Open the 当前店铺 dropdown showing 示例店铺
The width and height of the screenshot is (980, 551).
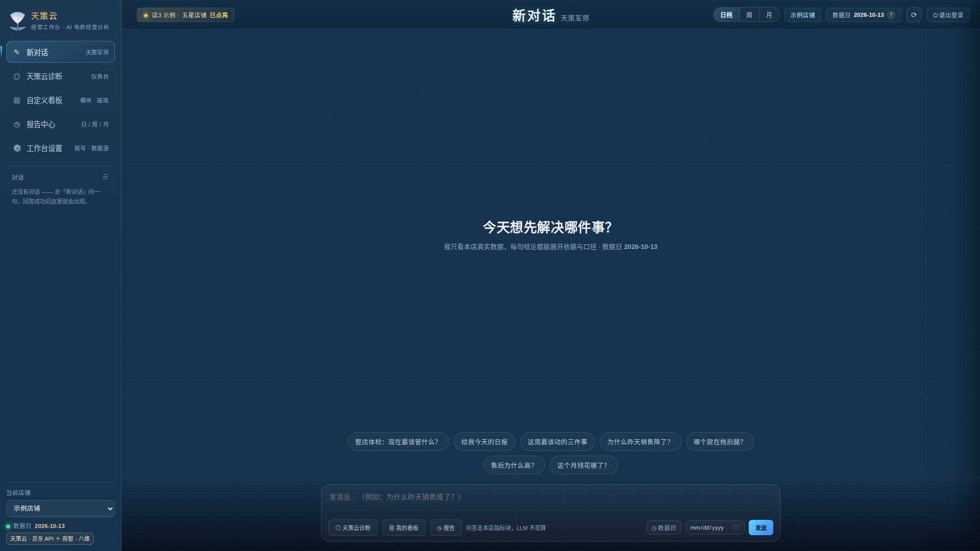(x=60, y=509)
